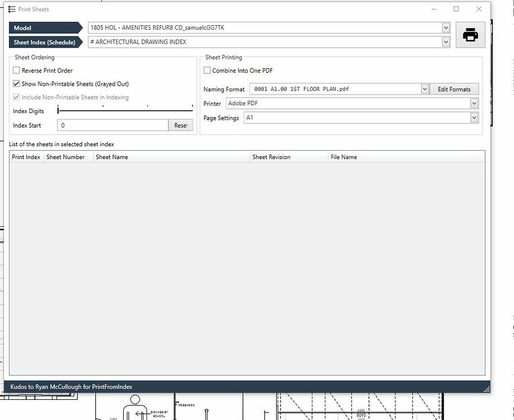The width and height of the screenshot is (514, 420).
Task: Click inside the Index Start input field
Action: tap(112, 125)
